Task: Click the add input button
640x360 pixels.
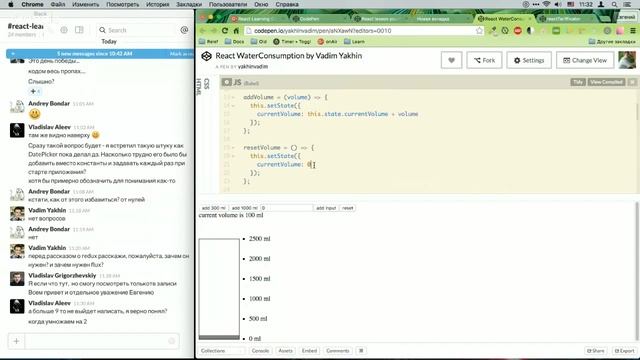Action: 326,208
